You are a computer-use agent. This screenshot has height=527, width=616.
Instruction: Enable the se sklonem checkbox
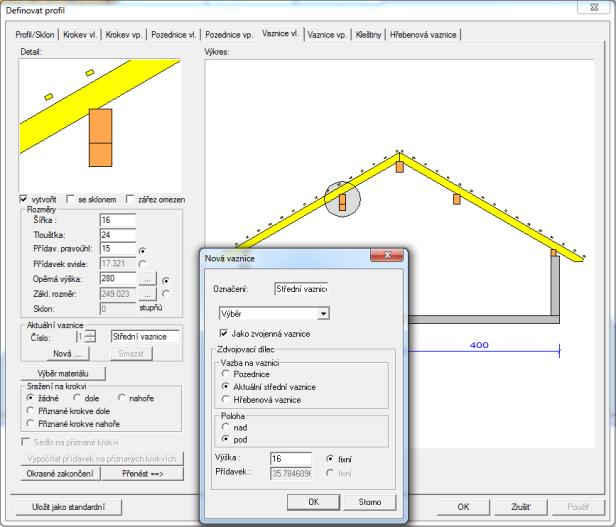[x=70, y=199]
